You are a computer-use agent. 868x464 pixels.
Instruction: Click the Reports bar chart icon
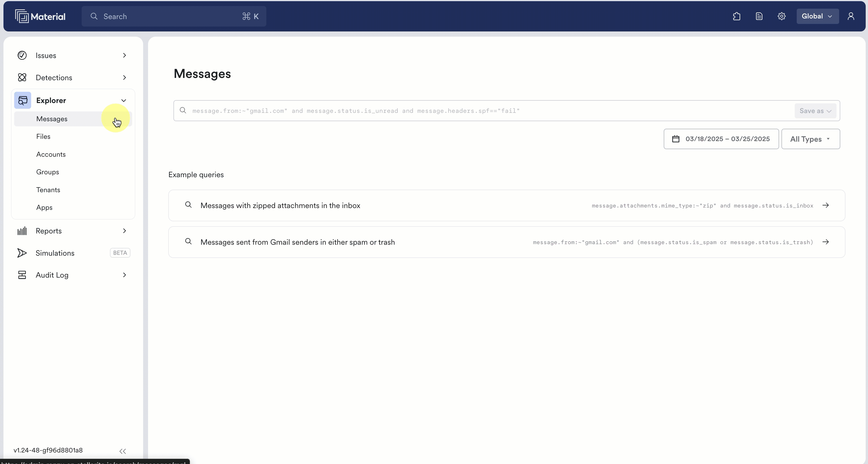pos(22,231)
